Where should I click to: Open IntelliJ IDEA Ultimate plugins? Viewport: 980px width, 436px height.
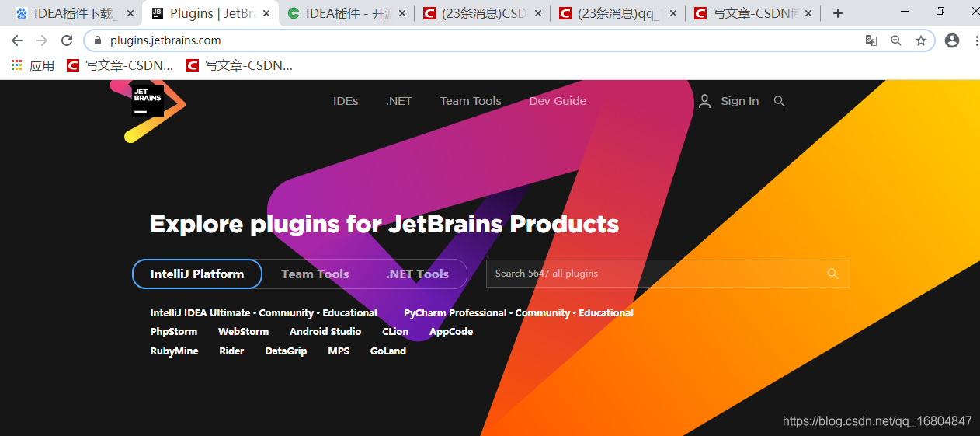pos(200,312)
